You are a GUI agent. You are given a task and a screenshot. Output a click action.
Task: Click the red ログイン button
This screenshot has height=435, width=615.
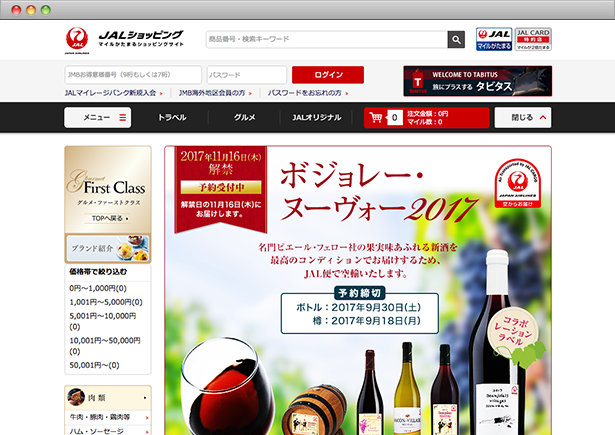(x=328, y=75)
